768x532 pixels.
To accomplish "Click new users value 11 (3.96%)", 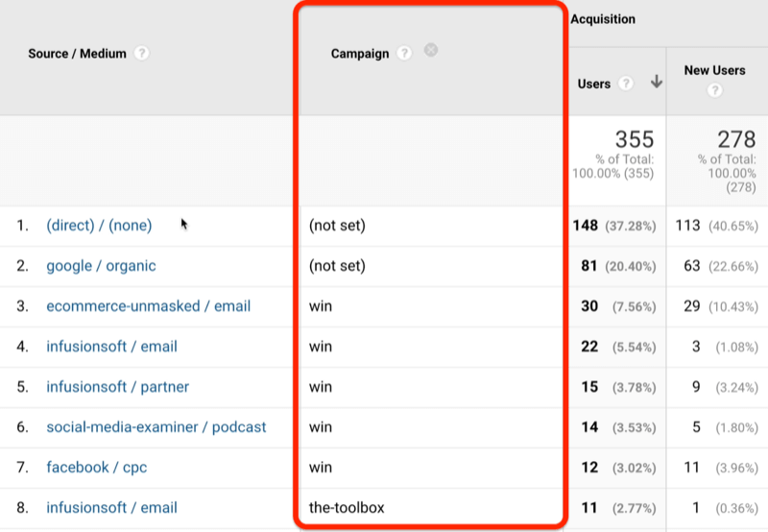I will point(721,468).
